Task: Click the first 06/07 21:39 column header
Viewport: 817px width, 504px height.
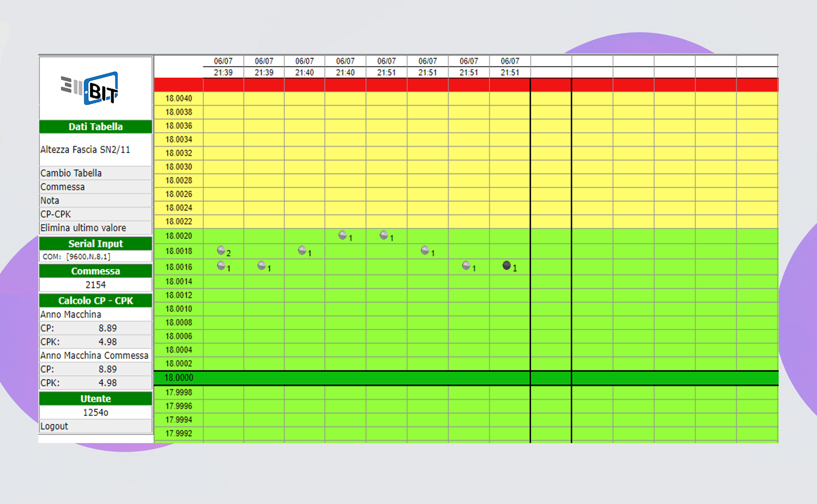Action: 223,67
